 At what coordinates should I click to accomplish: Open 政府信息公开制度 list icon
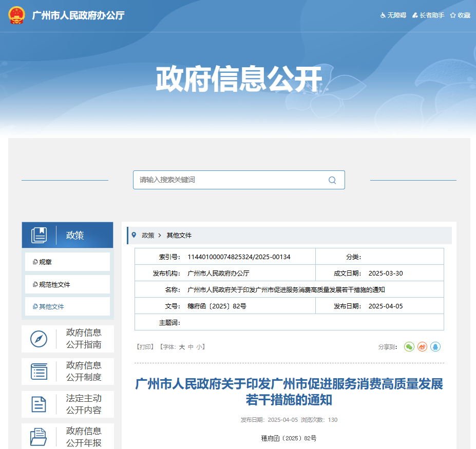(39, 372)
